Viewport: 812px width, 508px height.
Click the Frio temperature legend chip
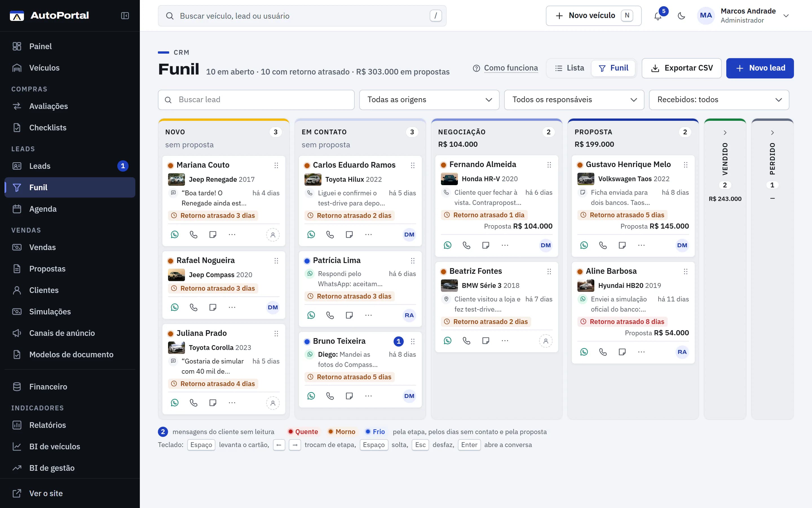pos(375,432)
